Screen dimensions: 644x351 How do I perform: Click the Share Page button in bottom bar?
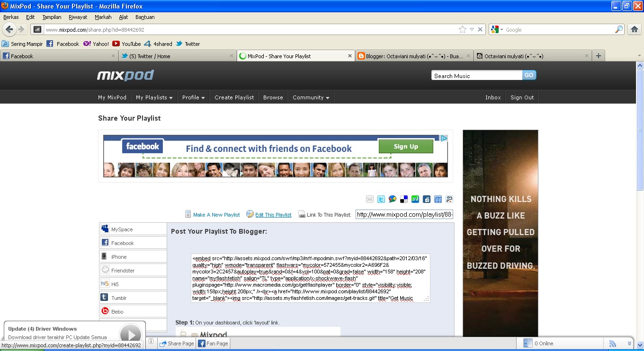(x=176, y=343)
